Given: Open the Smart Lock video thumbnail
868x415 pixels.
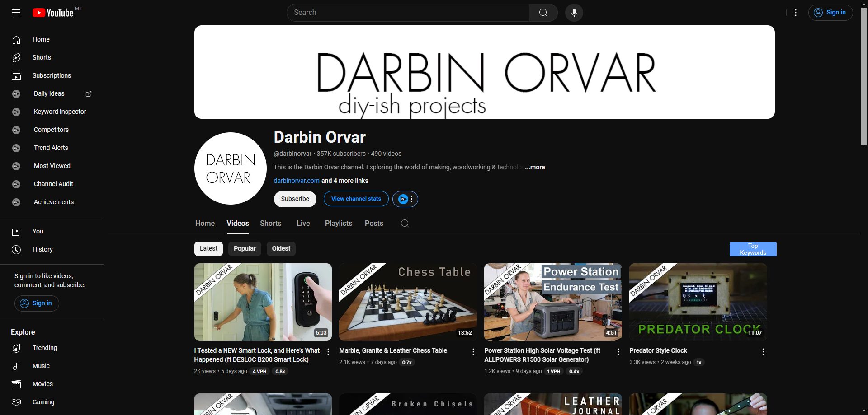Looking at the screenshot, I should [x=263, y=302].
